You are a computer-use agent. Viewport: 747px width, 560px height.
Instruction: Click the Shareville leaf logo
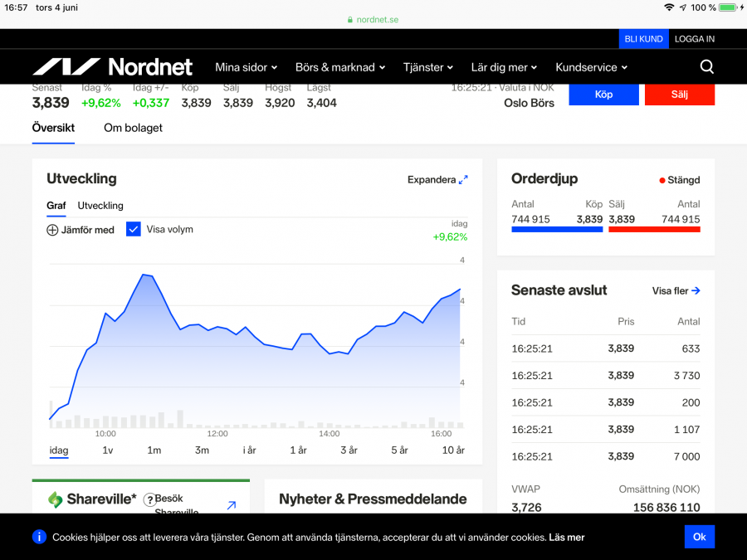tap(56, 499)
